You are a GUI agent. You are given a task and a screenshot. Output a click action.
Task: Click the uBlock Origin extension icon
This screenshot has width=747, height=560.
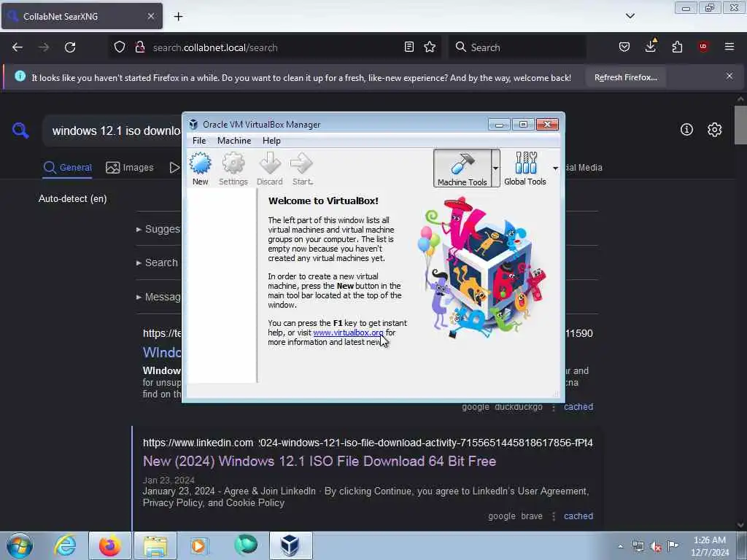pyautogui.click(x=703, y=46)
